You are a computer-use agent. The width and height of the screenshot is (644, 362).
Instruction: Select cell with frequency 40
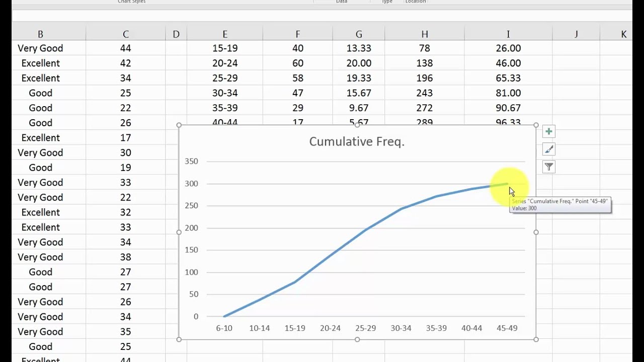pos(298,48)
